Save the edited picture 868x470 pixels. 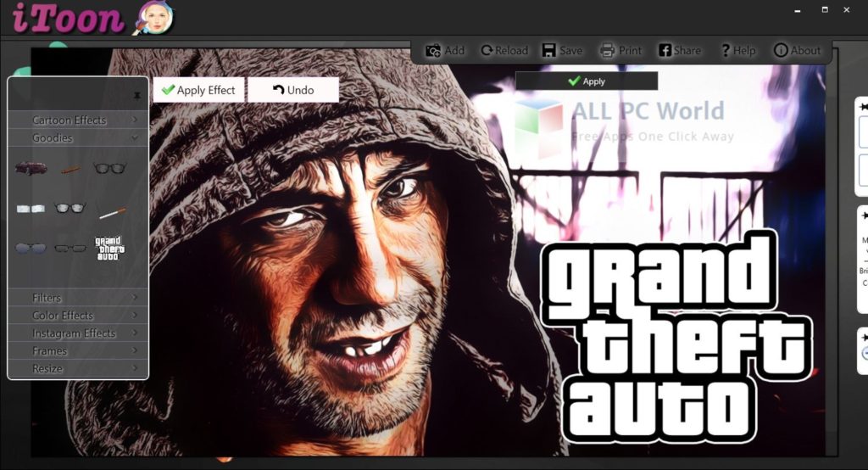click(x=562, y=50)
